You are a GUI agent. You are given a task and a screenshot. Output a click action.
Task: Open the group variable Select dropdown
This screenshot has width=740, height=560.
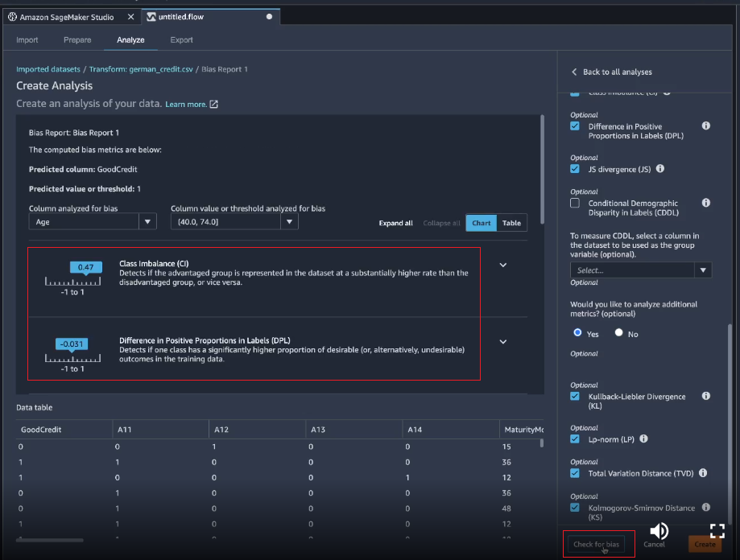click(640, 270)
